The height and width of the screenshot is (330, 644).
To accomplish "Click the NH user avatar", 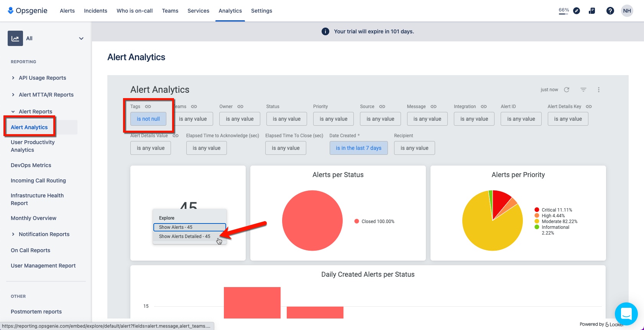I will (627, 11).
